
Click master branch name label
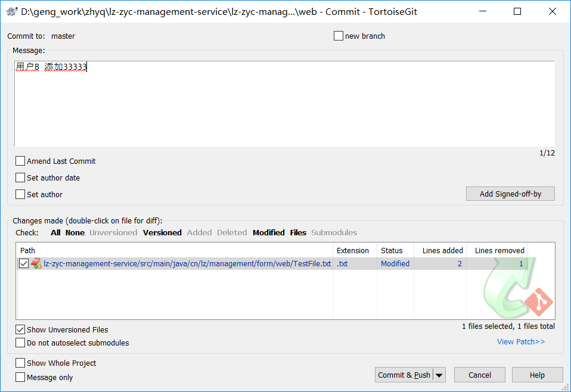click(x=63, y=36)
